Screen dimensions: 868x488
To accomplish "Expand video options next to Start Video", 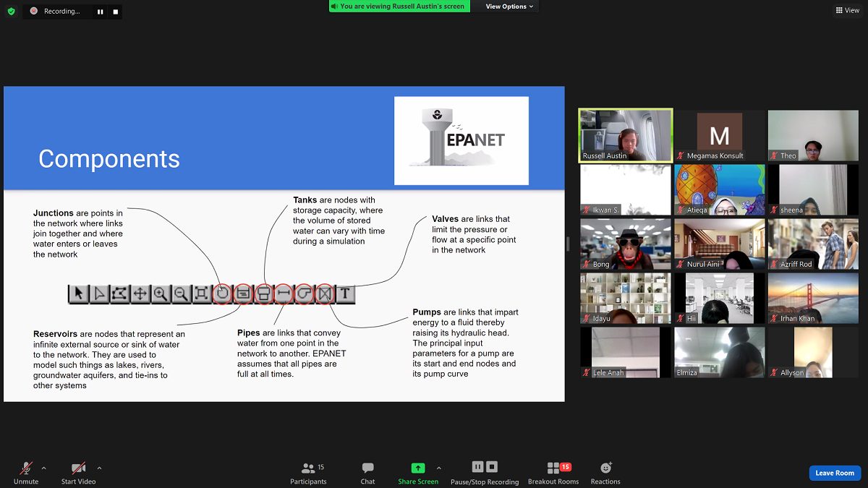I will 99,468.
